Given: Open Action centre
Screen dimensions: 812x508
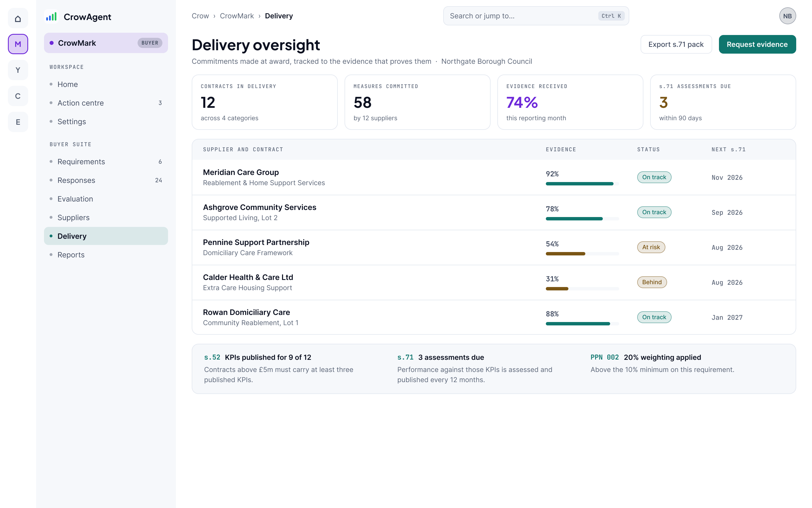Looking at the screenshot, I should [106, 103].
